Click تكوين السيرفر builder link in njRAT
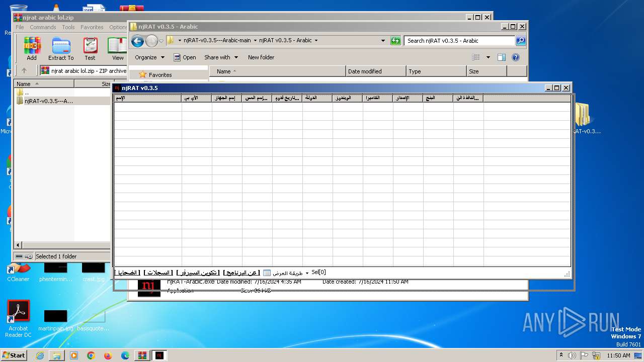 point(198,273)
